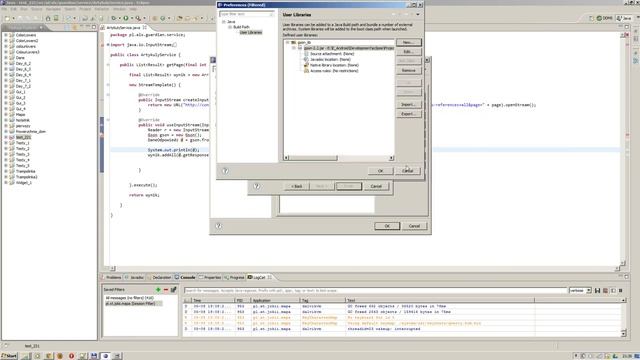Click OK in the Preferences dialog
This screenshot has width=640, height=360.
380,171
